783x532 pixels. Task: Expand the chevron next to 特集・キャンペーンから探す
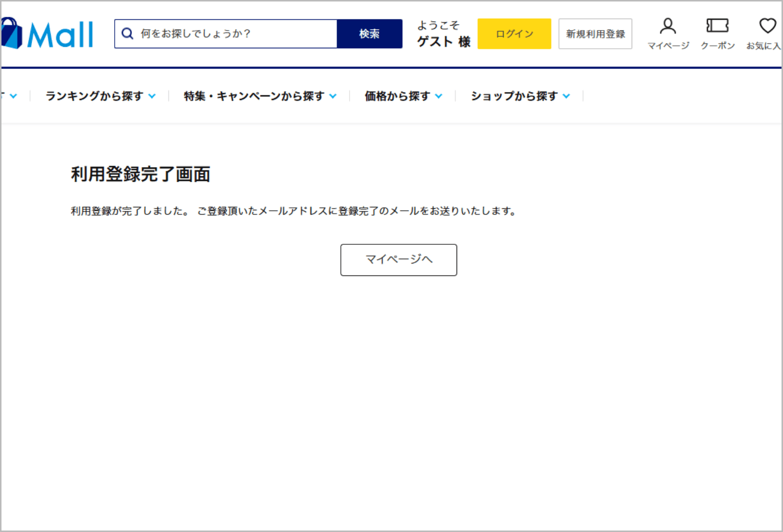click(333, 96)
